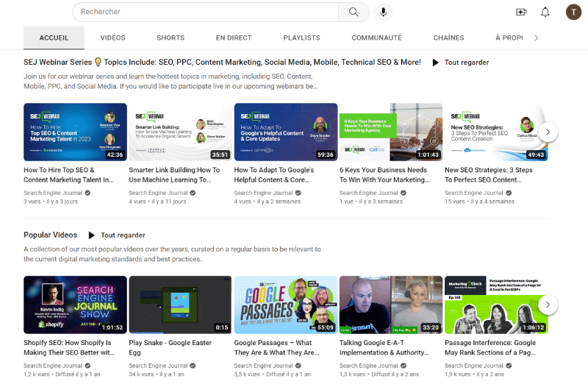Open thumbnail Smarter Link Building webinar
588x390 pixels.
pos(180,132)
